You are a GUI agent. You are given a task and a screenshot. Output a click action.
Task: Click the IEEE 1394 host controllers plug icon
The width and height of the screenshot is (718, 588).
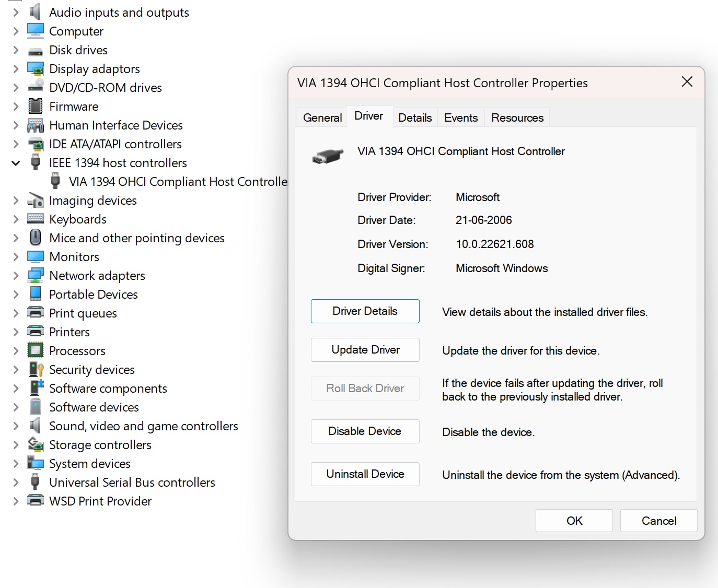coord(35,162)
